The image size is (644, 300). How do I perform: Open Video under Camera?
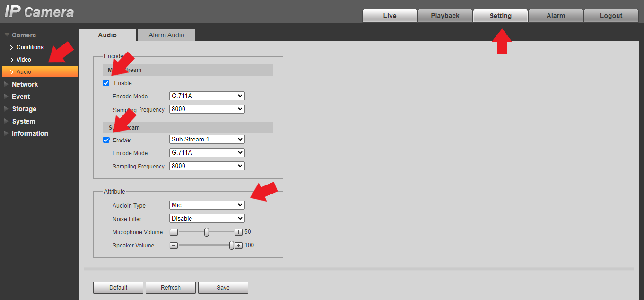click(24, 60)
